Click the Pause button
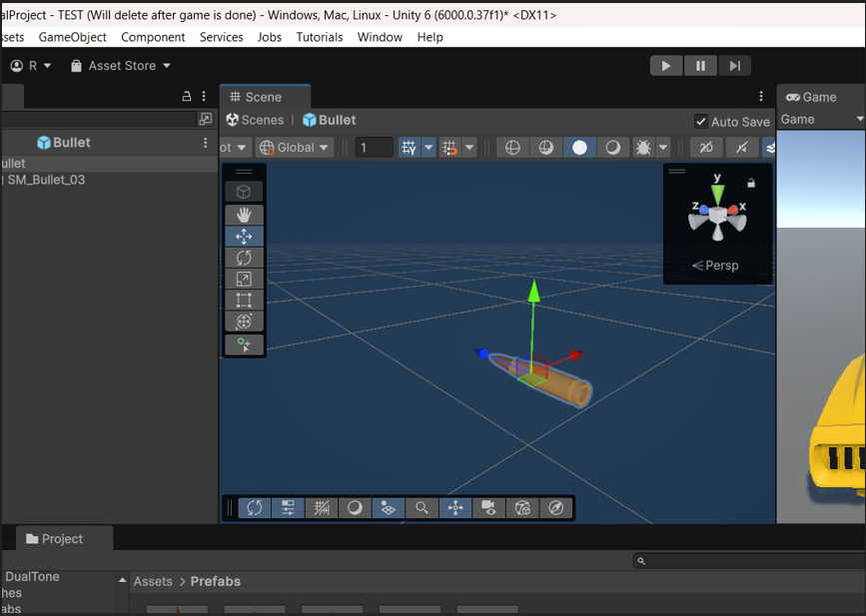The width and height of the screenshot is (866, 616). coord(700,66)
